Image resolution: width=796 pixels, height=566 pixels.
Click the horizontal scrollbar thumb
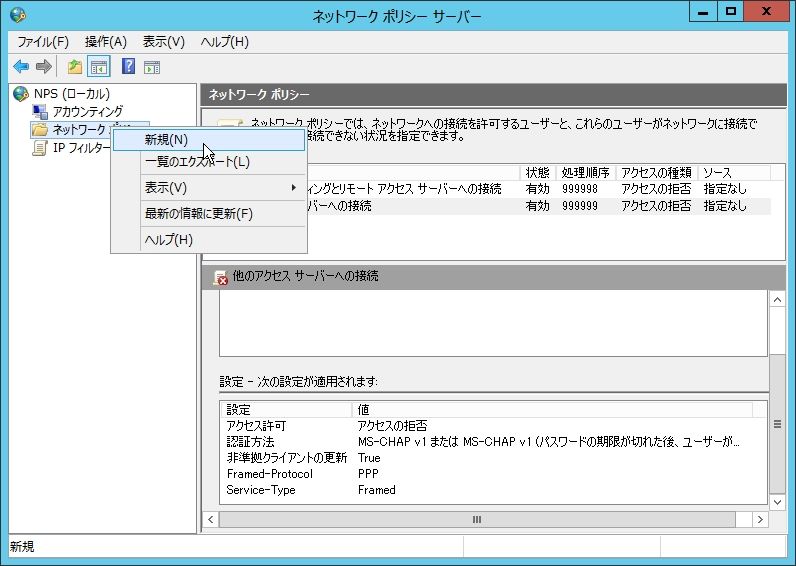pyautogui.click(x=477, y=519)
